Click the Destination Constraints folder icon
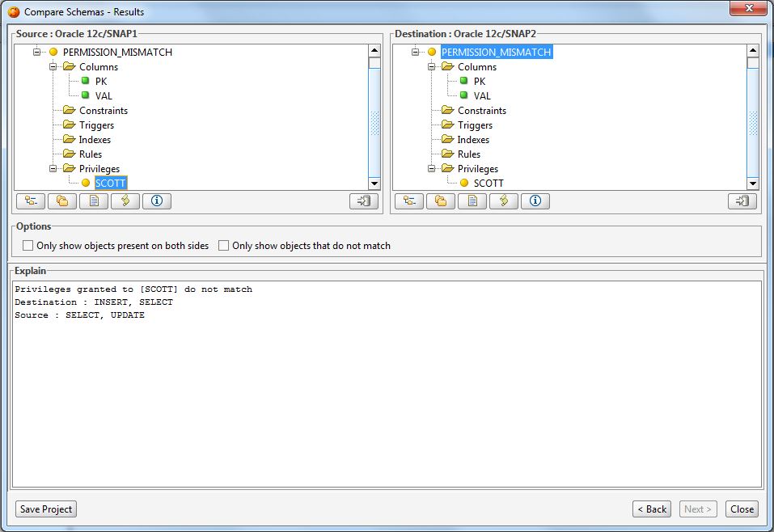Viewport: 774px width, 532px height. tap(448, 110)
